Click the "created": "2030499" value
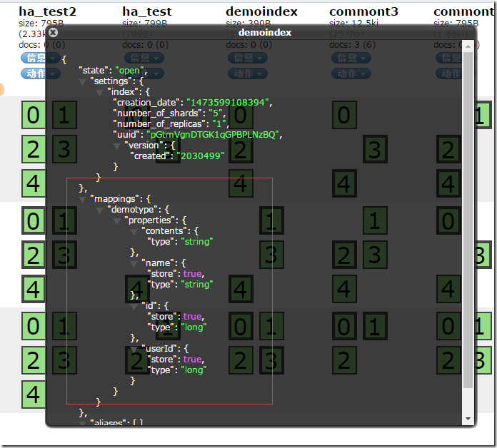 click(x=201, y=156)
